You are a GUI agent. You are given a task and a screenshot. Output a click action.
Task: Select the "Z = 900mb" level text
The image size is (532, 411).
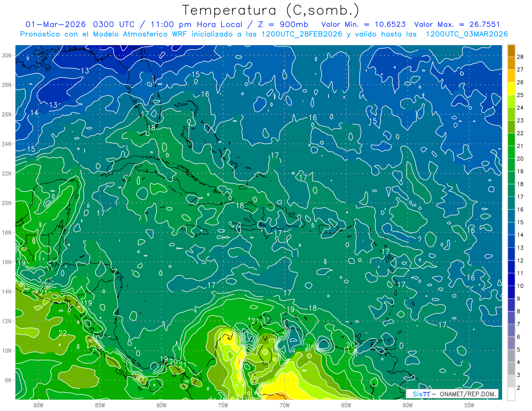pos(283,24)
